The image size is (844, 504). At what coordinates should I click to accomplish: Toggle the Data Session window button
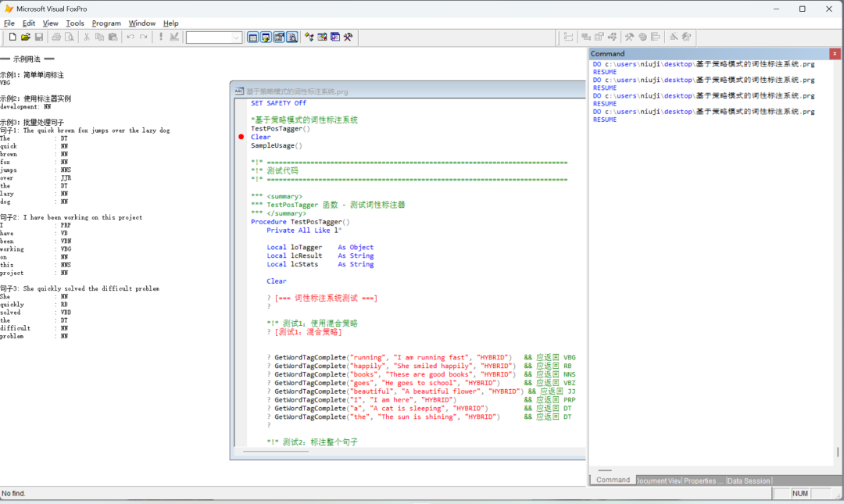(266, 37)
